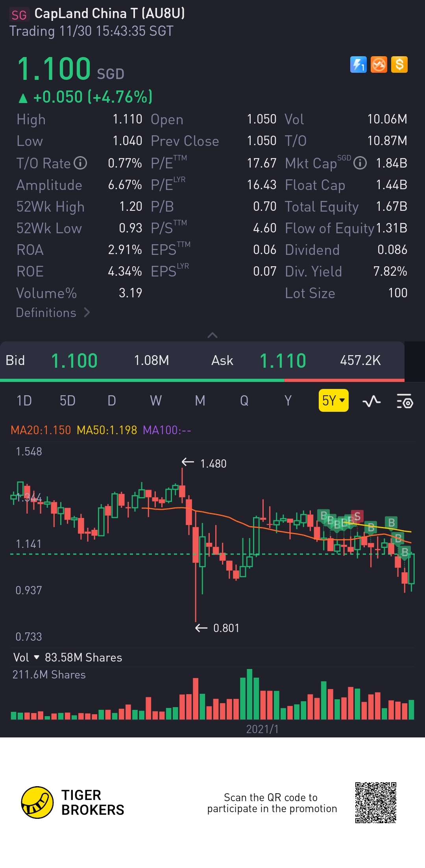Open the chart settings icon
Viewport: 425px width, 868px height.
(x=405, y=401)
